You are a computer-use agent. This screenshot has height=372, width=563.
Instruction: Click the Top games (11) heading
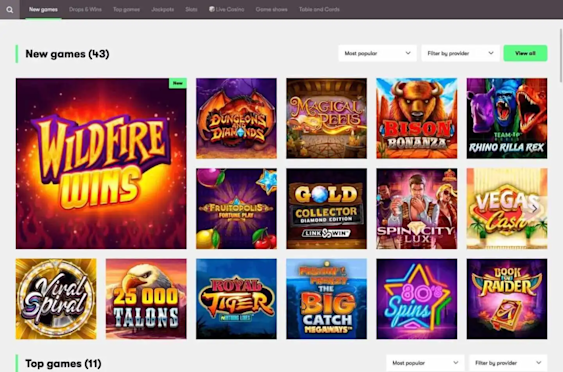pyautogui.click(x=63, y=363)
